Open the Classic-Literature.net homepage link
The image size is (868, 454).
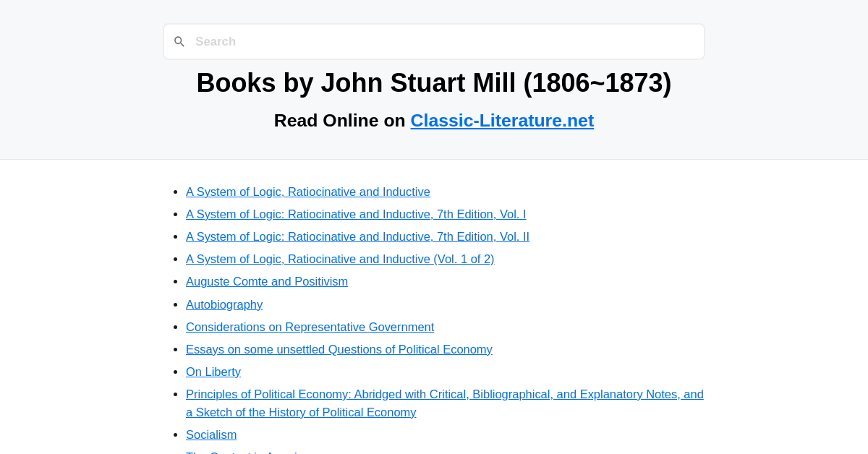coord(502,120)
